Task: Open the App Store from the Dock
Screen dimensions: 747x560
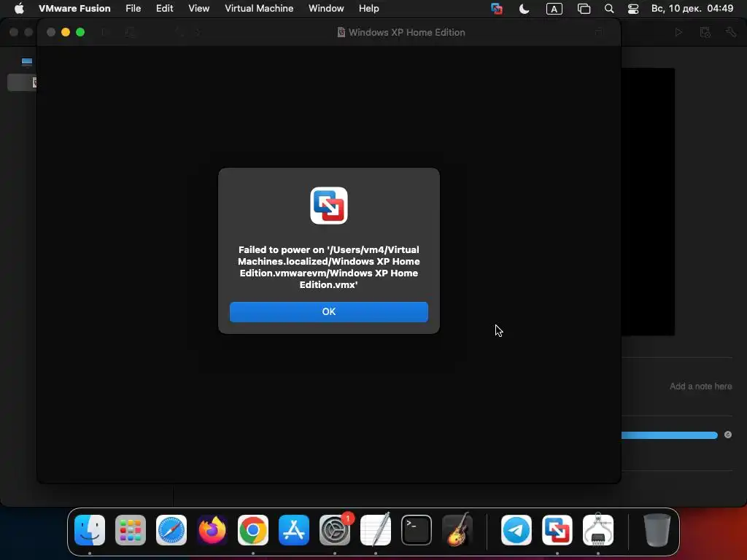Action: 294,530
